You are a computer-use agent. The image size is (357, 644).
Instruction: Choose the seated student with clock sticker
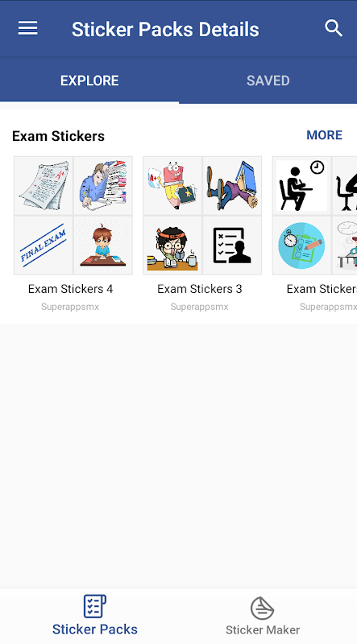[301, 186]
